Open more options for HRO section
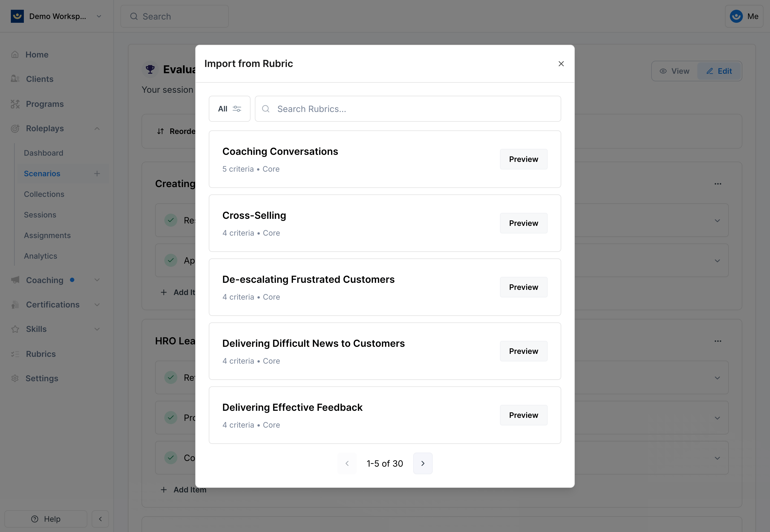This screenshot has height=532, width=770. (718, 341)
